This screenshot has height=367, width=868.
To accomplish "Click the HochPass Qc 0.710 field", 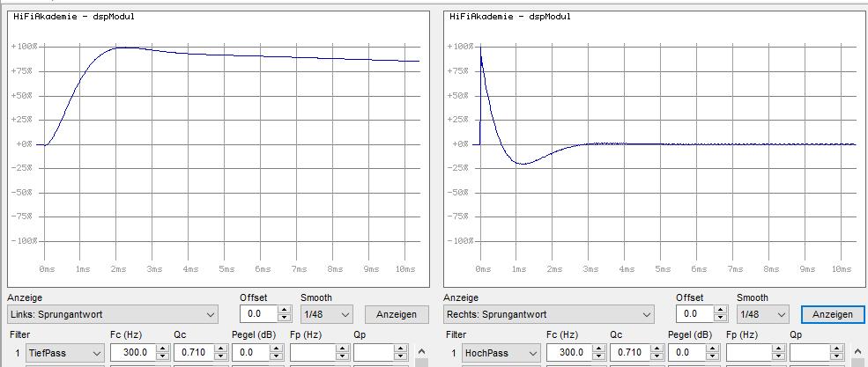I will [630, 353].
